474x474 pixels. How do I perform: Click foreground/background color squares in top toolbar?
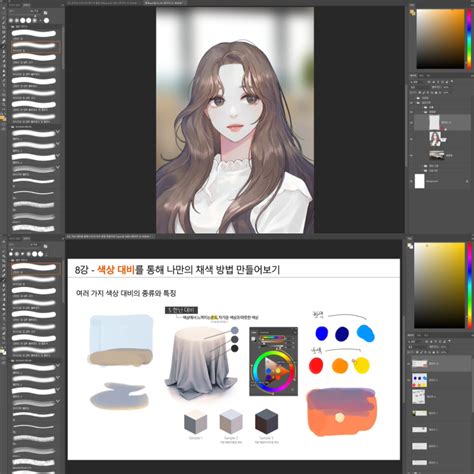(3, 118)
